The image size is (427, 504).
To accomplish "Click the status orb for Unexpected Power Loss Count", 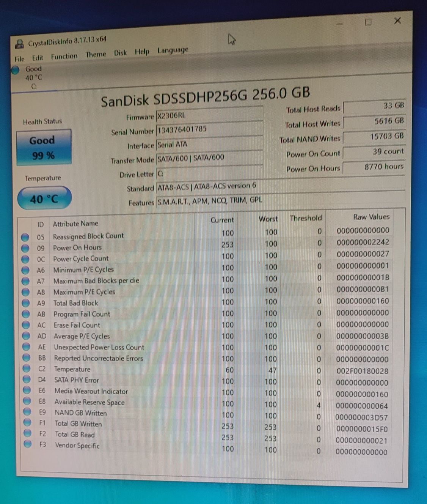I will point(26,347).
